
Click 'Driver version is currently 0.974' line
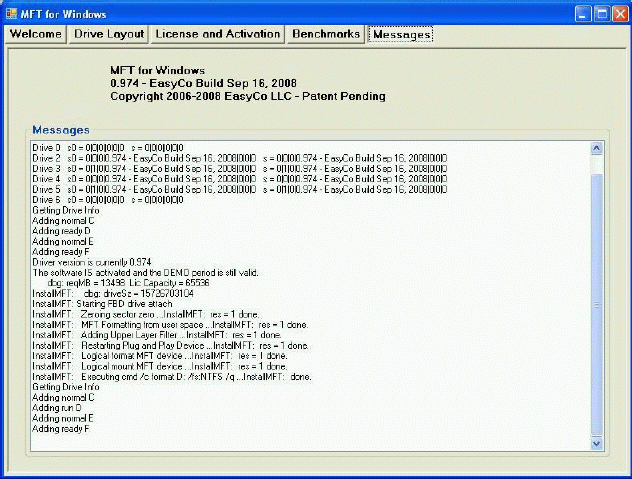tap(92, 262)
